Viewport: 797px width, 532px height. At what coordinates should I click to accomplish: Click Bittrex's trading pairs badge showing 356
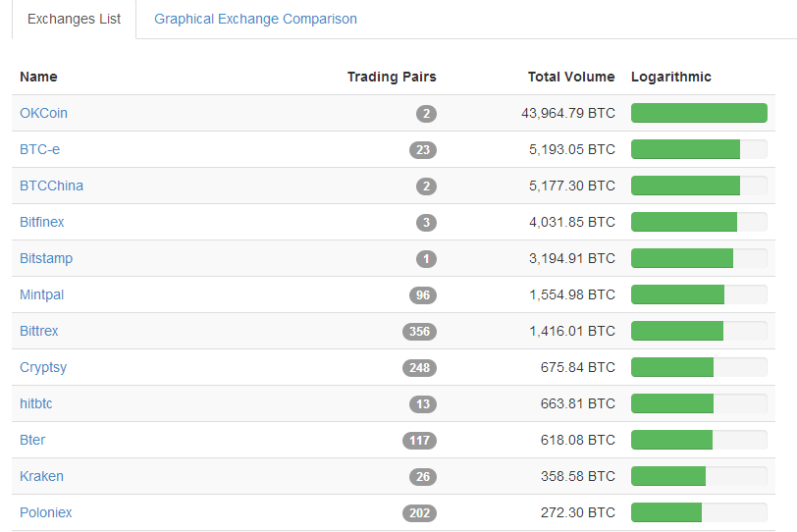point(419,332)
